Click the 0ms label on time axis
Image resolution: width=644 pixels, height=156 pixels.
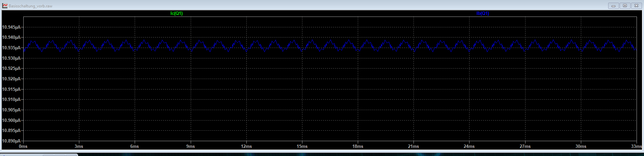tap(23, 147)
